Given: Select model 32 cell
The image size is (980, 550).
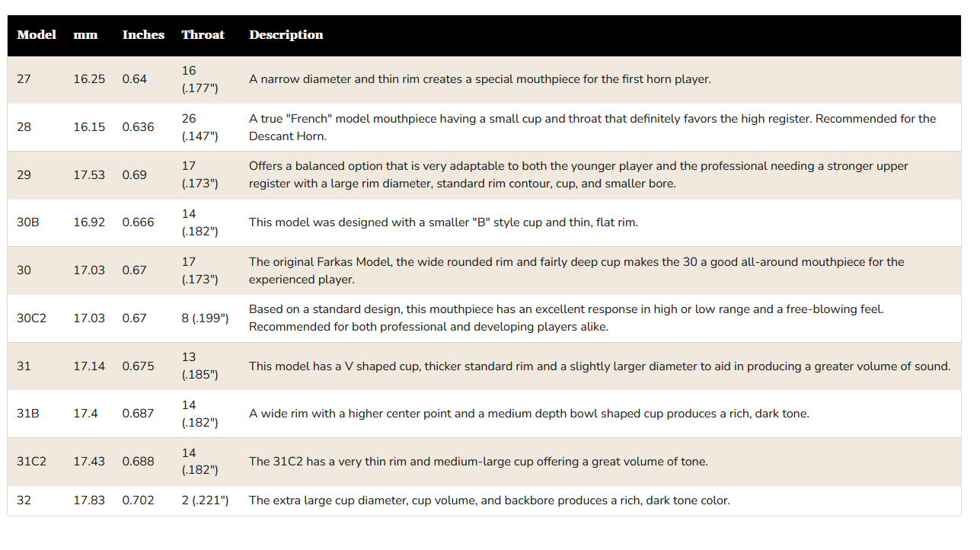Looking at the screenshot, I should (24, 500).
